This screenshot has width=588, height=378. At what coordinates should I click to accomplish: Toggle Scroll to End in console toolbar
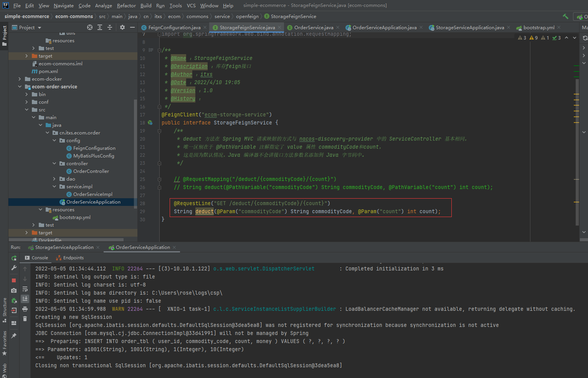click(25, 299)
